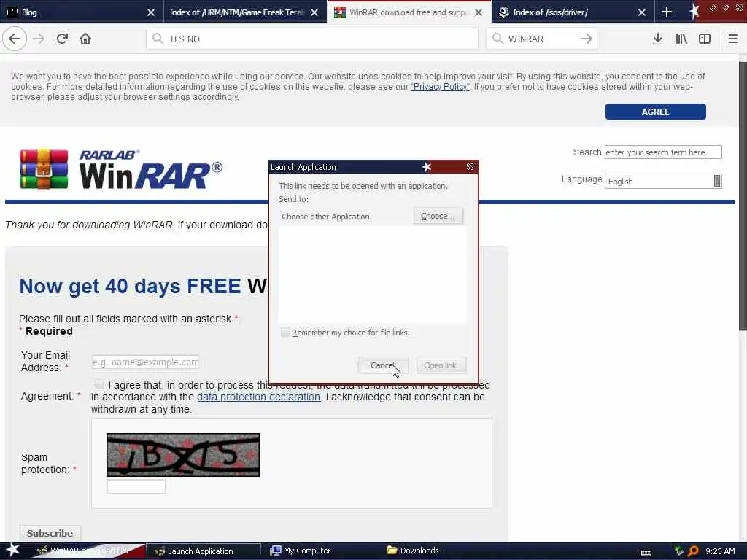747x560 pixels.
Task: Open the browser home page
Action: coord(85,39)
